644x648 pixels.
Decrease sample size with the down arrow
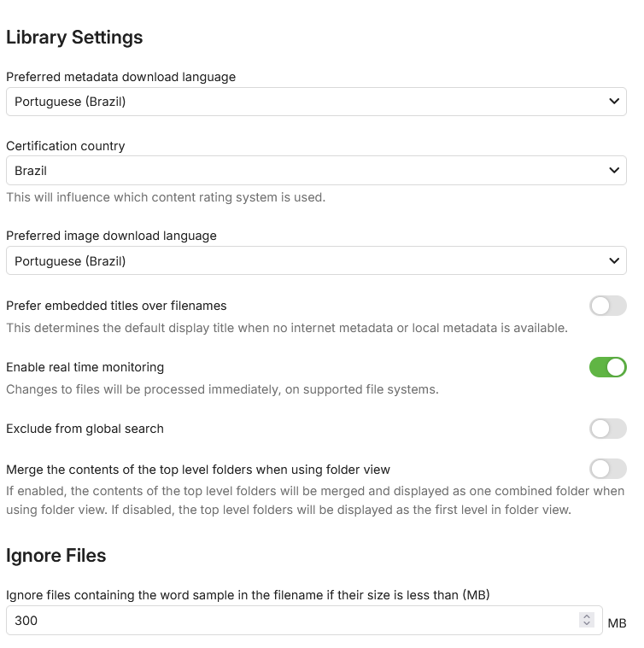click(586, 624)
